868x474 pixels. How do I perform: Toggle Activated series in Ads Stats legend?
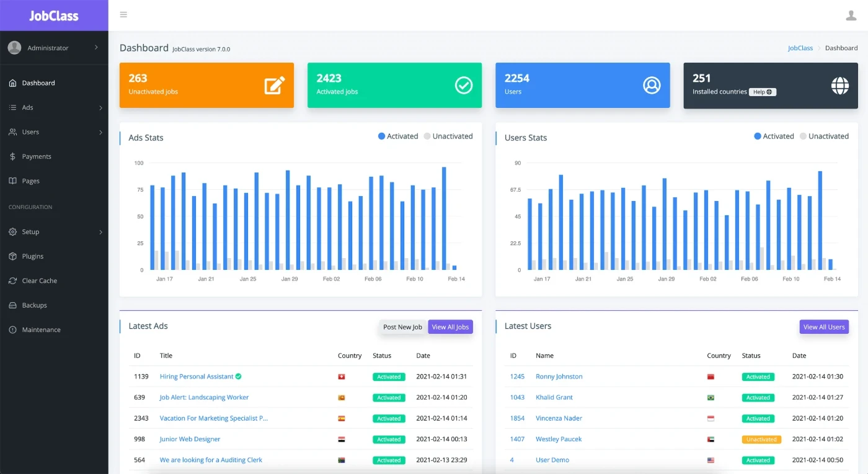pos(398,136)
